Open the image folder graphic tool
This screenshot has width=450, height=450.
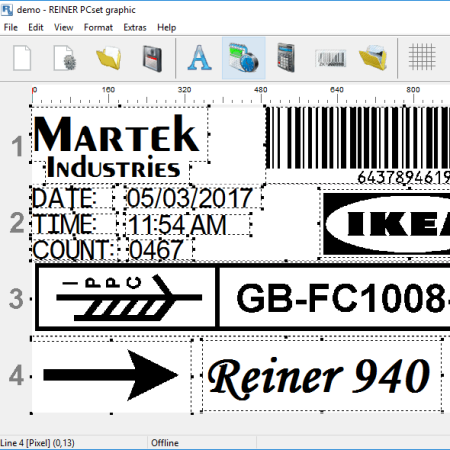[373, 58]
